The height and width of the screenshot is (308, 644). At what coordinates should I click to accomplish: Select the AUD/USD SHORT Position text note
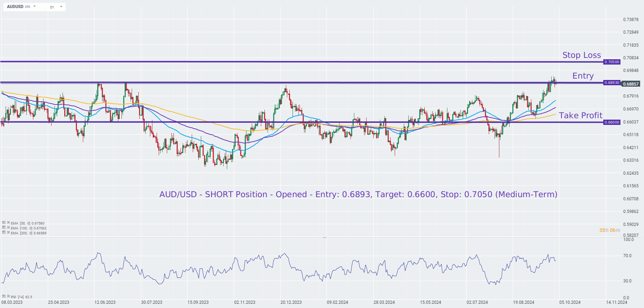[x=358, y=194]
